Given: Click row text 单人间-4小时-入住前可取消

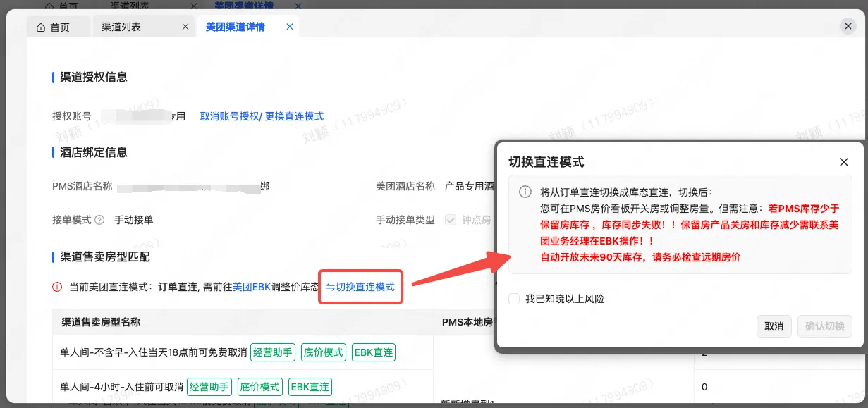Looking at the screenshot, I should point(122,387).
